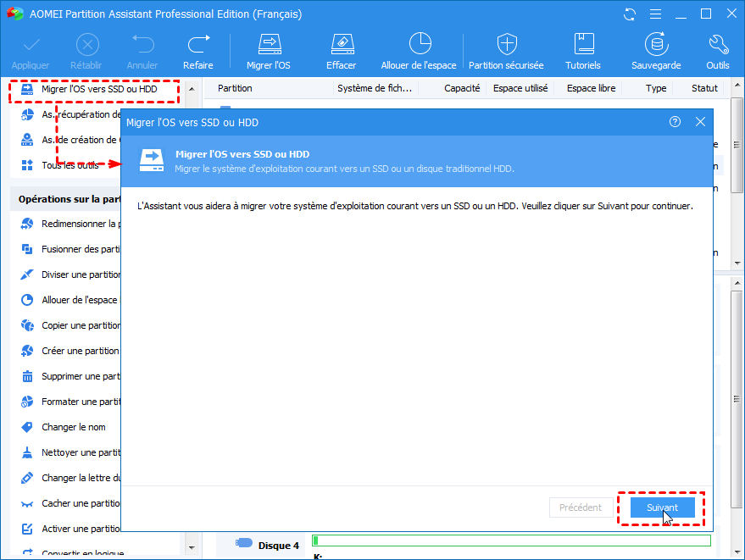Click the Précédent button
Viewport: 745px width, 560px height.
pyautogui.click(x=580, y=507)
